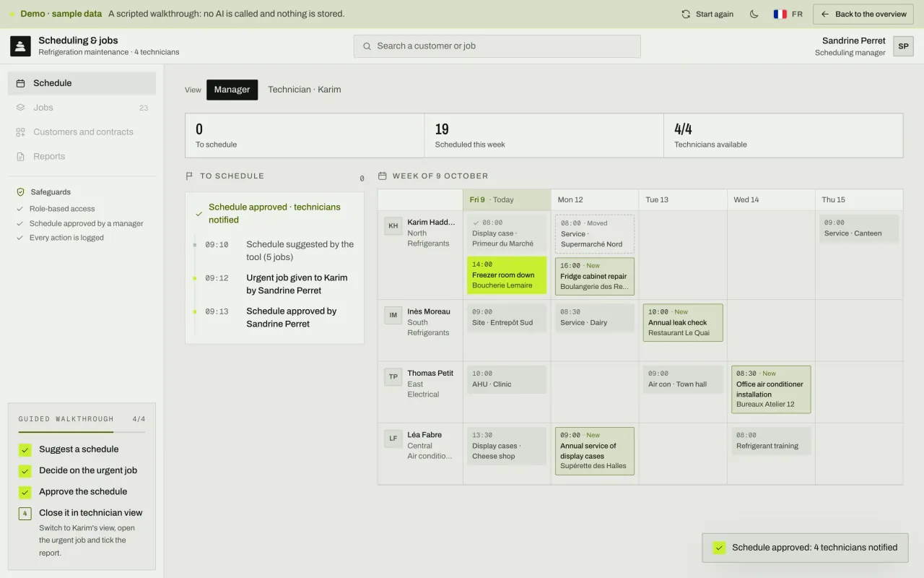Click the Scheduling & jobs app logo
924x578 pixels.
coord(20,46)
